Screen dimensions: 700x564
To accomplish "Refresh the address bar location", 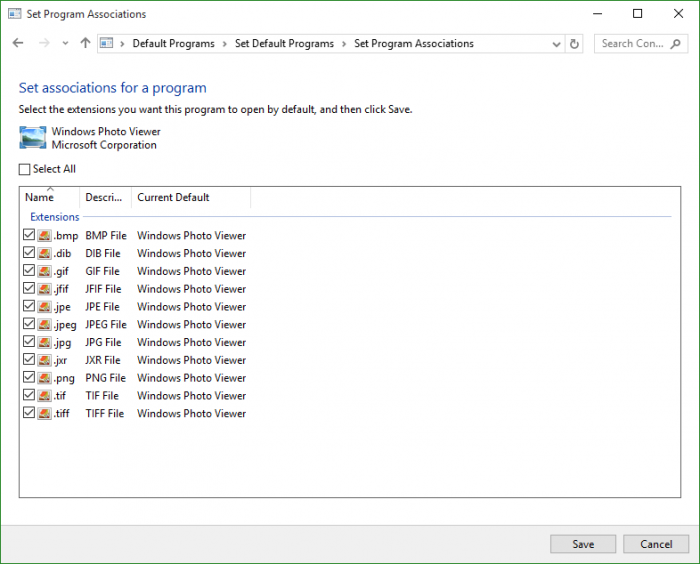I will (x=574, y=44).
